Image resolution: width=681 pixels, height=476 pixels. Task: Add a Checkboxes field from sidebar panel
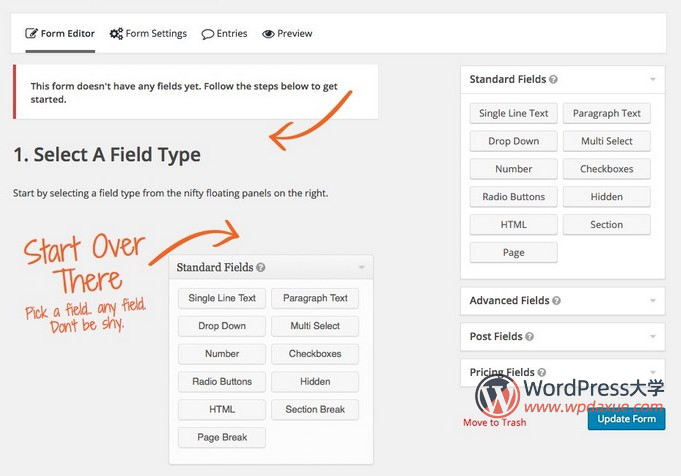coord(607,169)
